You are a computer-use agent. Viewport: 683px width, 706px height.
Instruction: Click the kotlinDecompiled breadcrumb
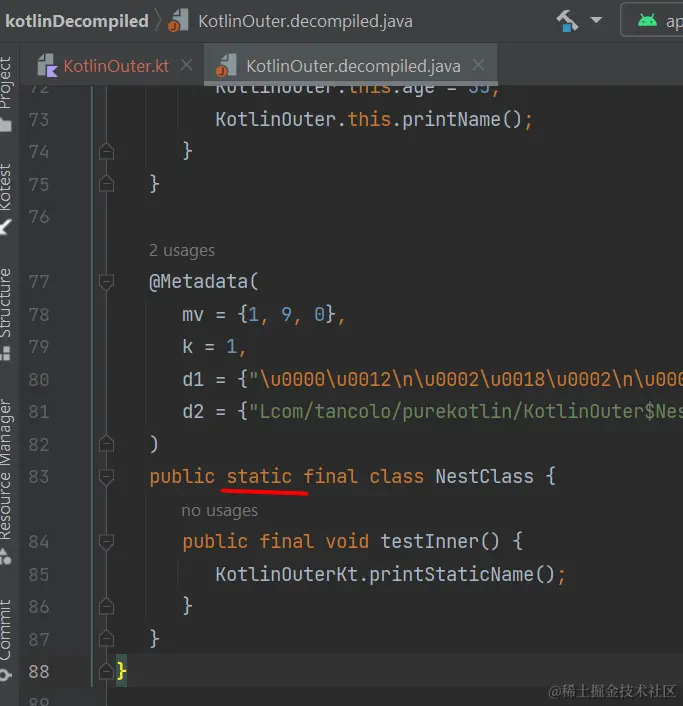point(77,21)
